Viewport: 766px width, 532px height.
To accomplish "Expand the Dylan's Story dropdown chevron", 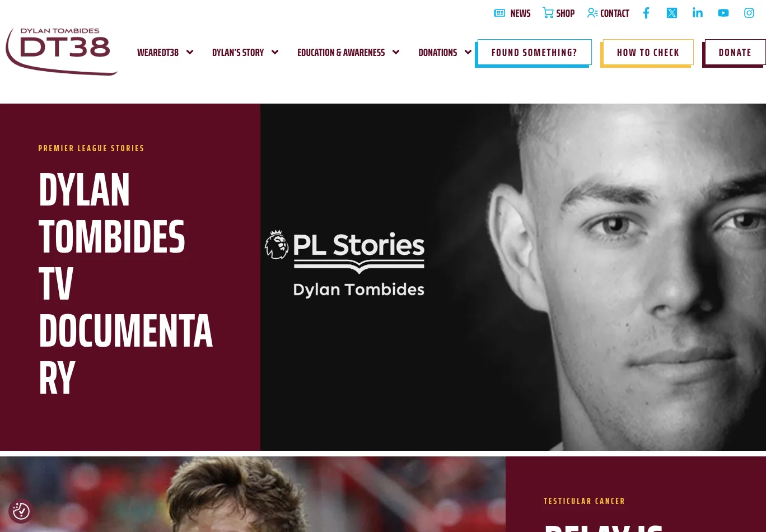I will coord(275,52).
